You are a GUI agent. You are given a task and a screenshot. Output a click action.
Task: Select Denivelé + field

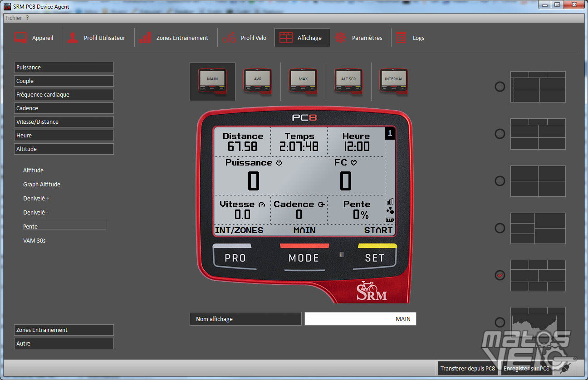click(36, 199)
